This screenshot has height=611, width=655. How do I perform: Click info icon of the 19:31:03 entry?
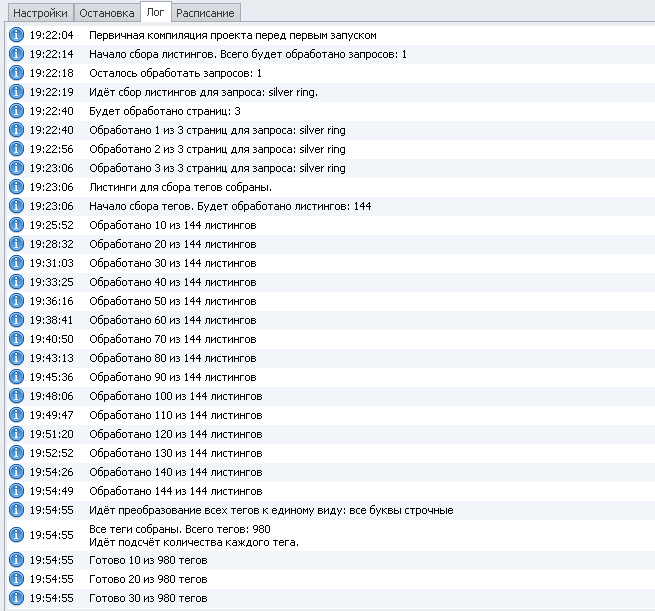click(16, 263)
